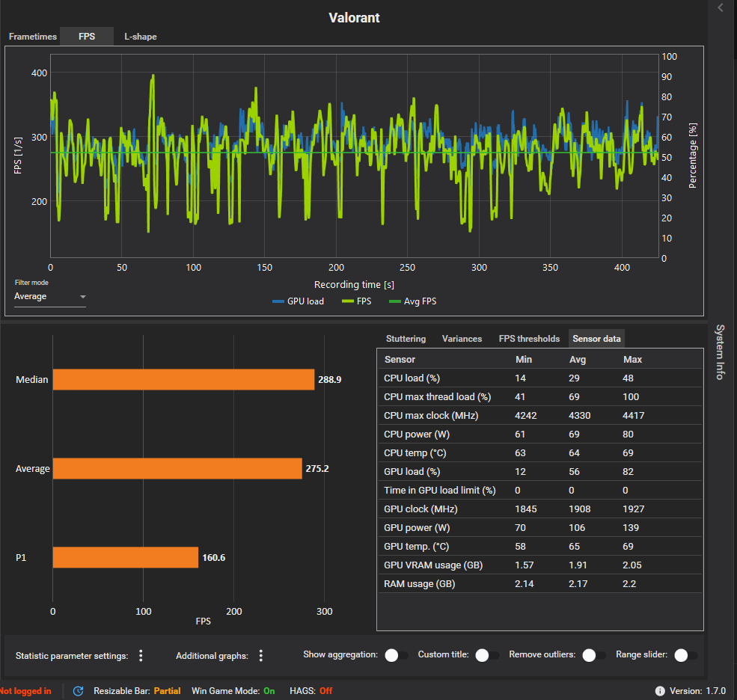Viewport: 737px width, 700px height.
Task: Switch to L-shape tab
Action: (x=141, y=37)
